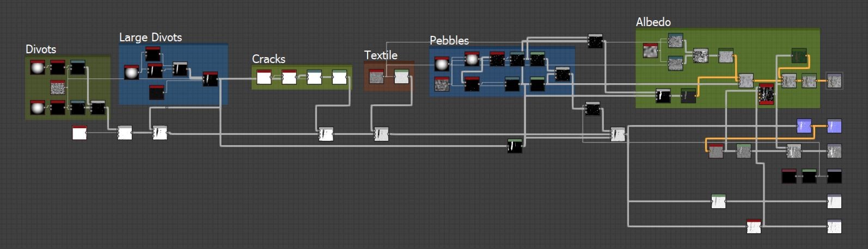Select the lone dark node at bottom of Large Divots
This screenshot has width=868, height=249.
coord(157,92)
